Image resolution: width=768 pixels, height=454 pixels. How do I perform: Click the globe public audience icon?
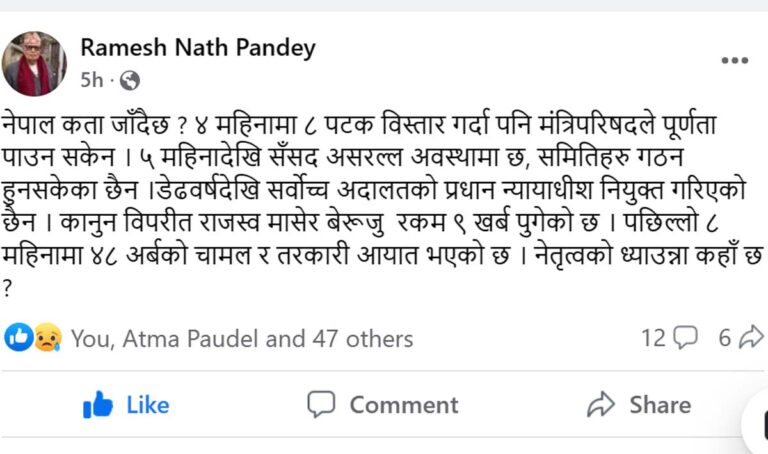[x=129, y=80]
